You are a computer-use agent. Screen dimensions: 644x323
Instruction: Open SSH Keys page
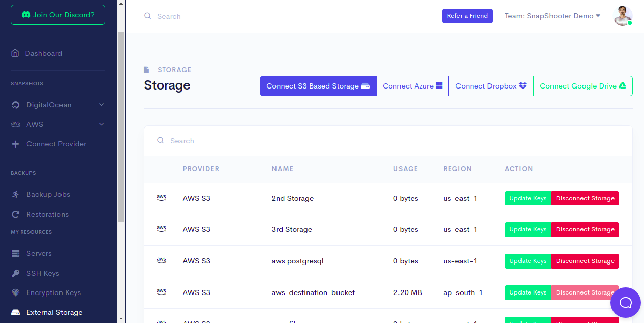point(43,273)
